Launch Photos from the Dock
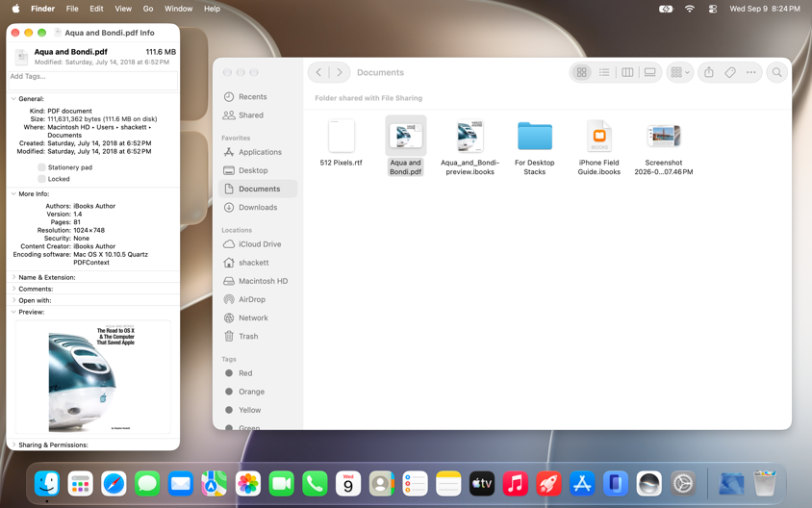This screenshot has width=812, height=508. 247,484
